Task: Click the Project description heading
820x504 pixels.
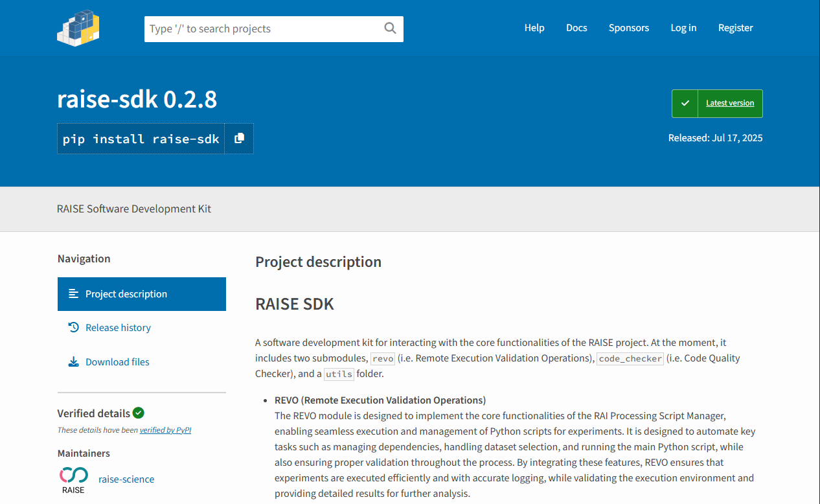Action: tap(318, 262)
